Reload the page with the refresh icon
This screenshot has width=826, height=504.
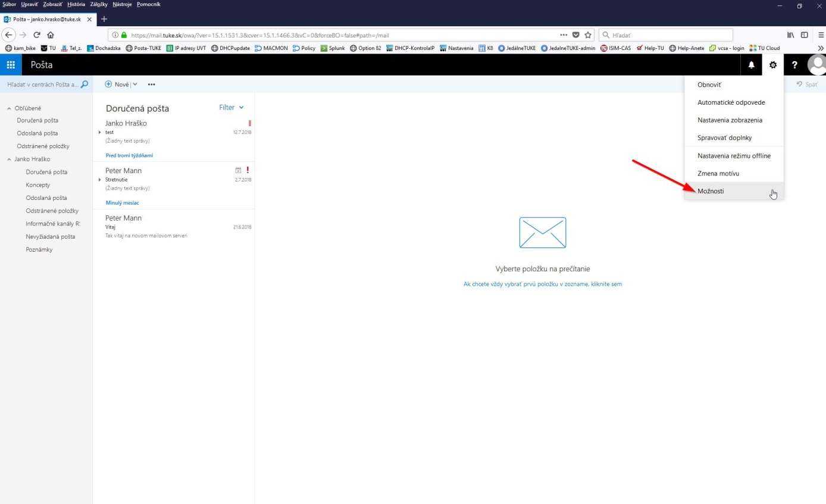(x=37, y=35)
